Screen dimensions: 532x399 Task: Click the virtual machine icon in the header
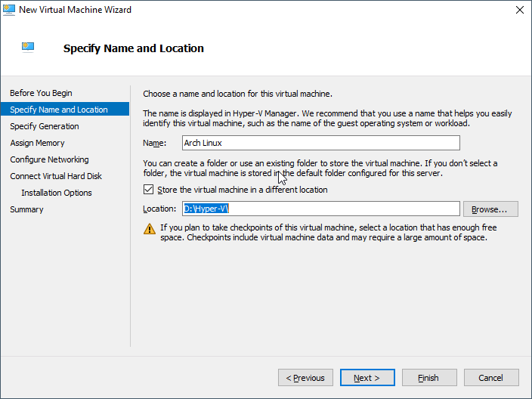click(x=28, y=47)
